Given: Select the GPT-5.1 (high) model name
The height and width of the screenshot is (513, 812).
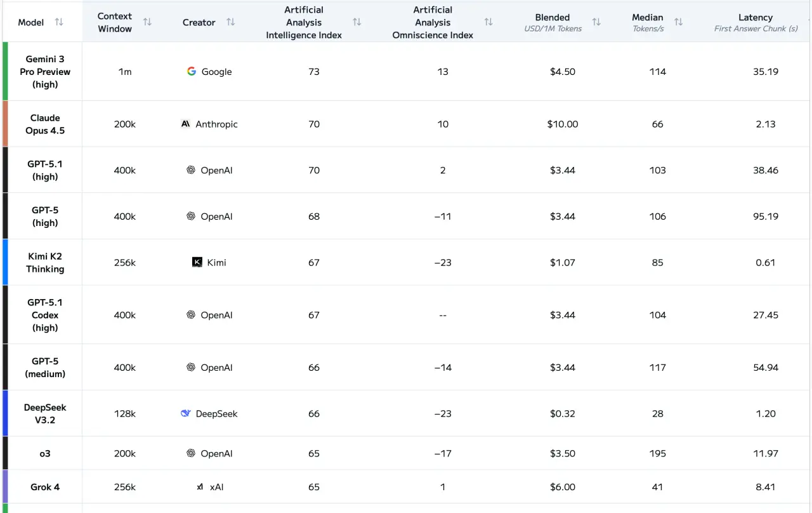Looking at the screenshot, I should click(x=45, y=170).
